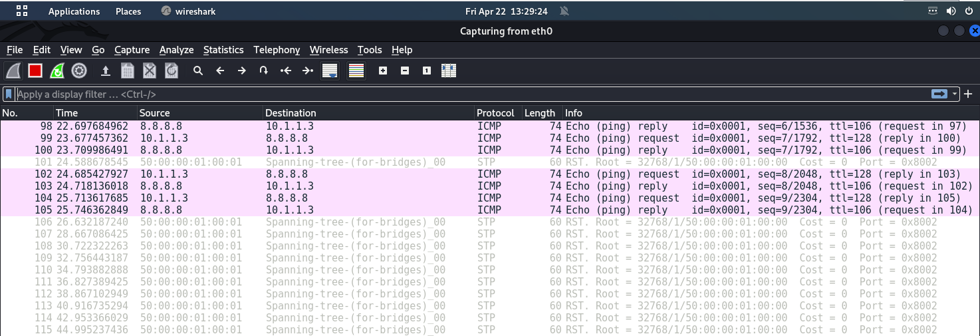Open the Applications system menu
The width and height of the screenshot is (980, 336).
(74, 11)
